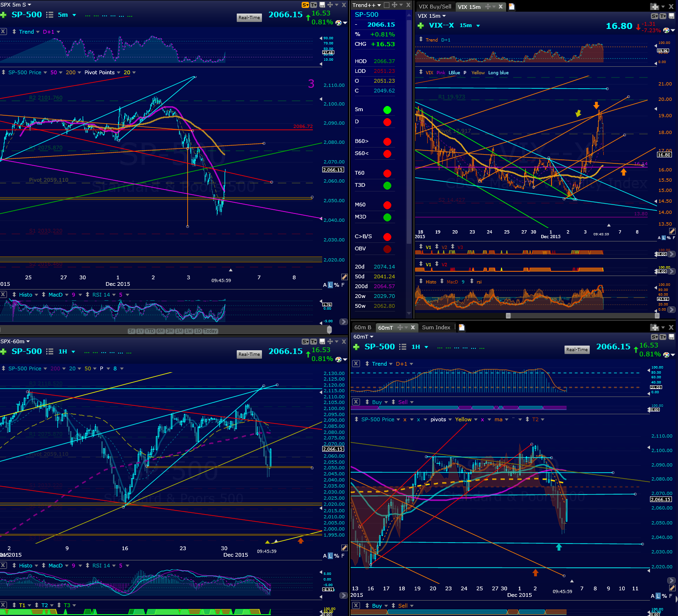Toggle the L log scale option in SPX 5m chart
The width and height of the screenshot is (678, 616).
pyautogui.click(x=331, y=285)
